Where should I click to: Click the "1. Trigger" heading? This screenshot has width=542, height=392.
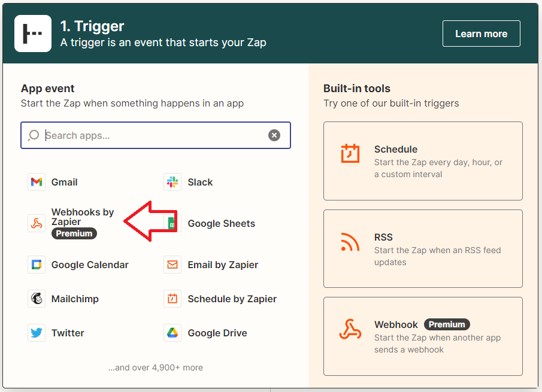point(92,26)
